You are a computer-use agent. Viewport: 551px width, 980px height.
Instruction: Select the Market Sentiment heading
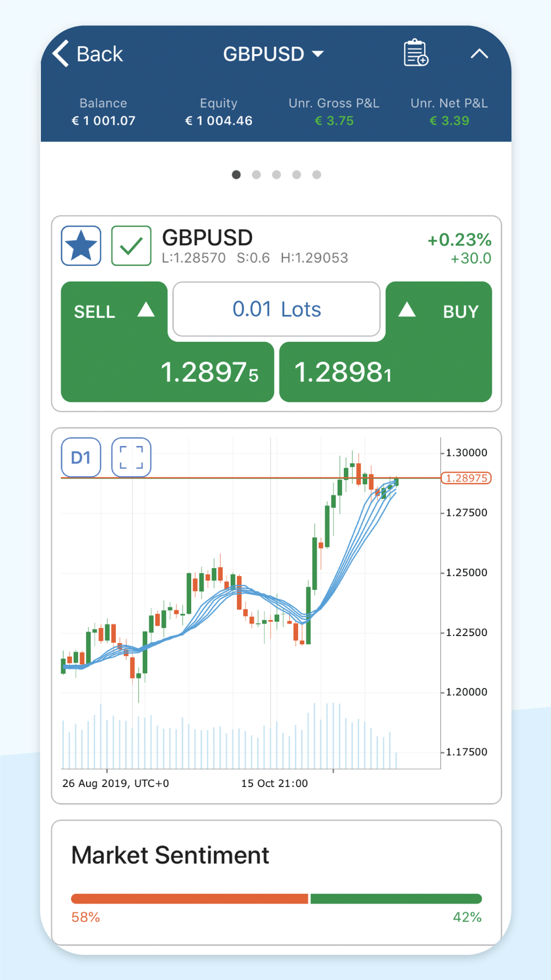pos(170,855)
